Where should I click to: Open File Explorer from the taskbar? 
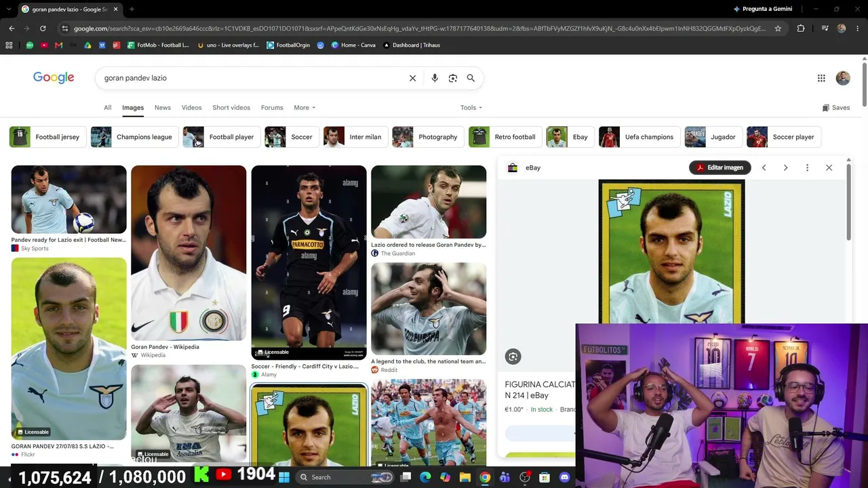point(465,477)
